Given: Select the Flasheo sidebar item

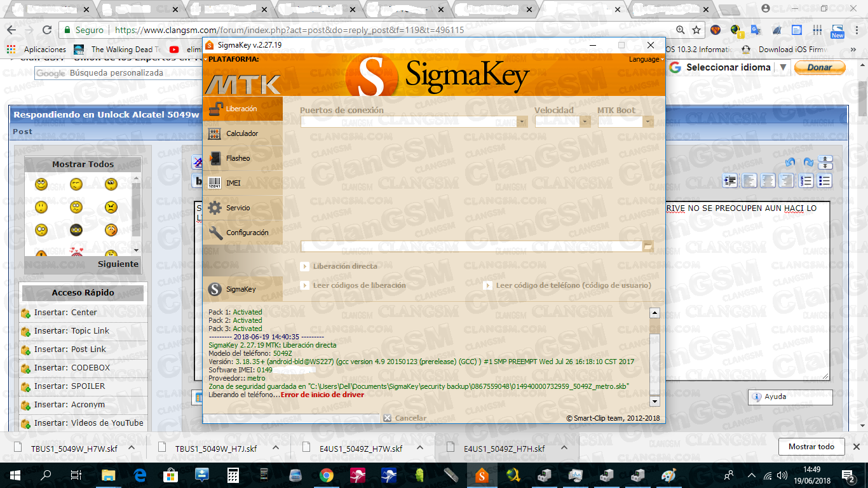Looking at the screenshot, I should (243, 158).
